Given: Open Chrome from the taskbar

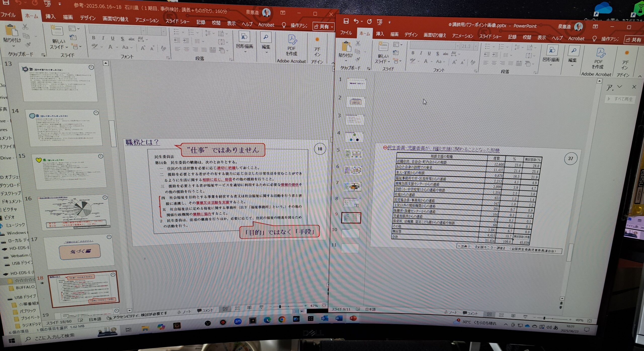Looking at the screenshot, I should point(282,319).
